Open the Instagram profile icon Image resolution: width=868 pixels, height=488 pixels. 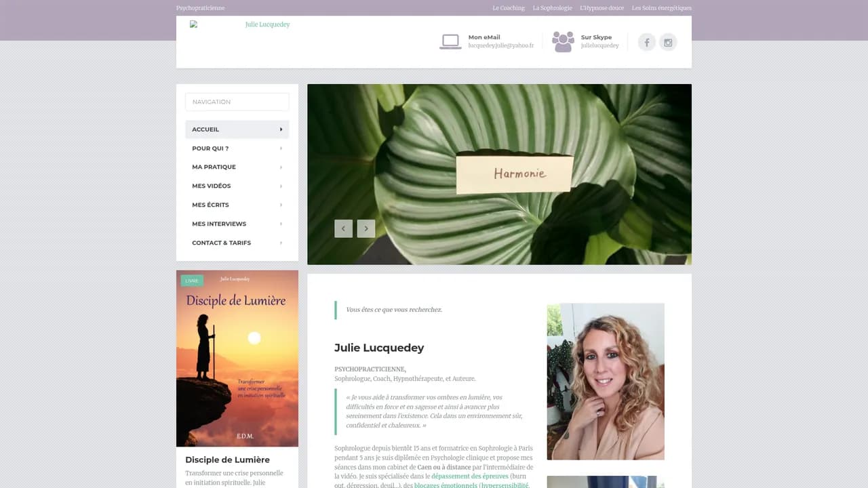coord(668,43)
